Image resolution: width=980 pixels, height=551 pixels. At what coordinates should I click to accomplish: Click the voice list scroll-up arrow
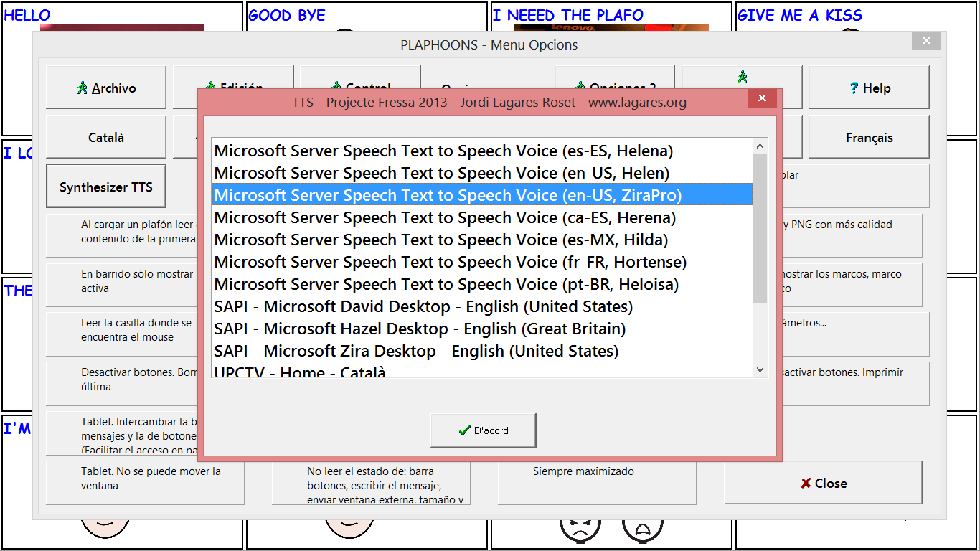pyautogui.click(x=760, y=146)
